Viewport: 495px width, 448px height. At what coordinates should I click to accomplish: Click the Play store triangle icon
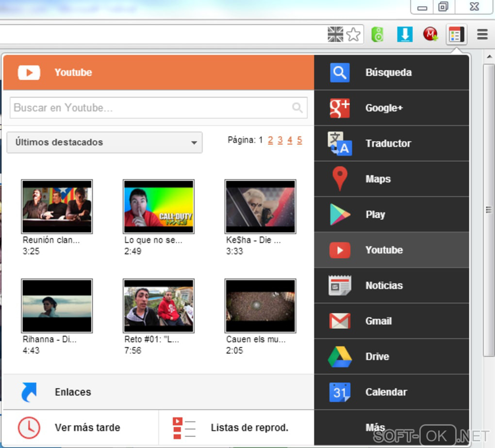[x=340, y=215]
